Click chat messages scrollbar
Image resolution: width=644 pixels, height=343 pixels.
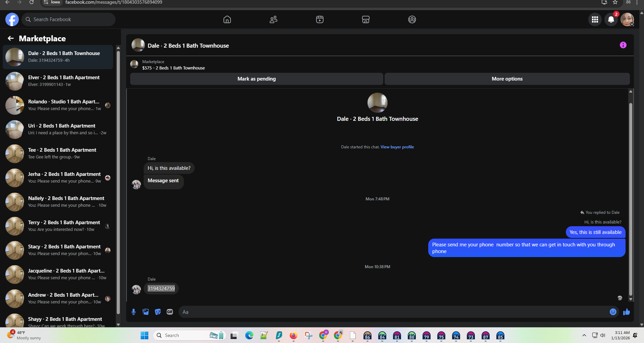coord(631,200)
